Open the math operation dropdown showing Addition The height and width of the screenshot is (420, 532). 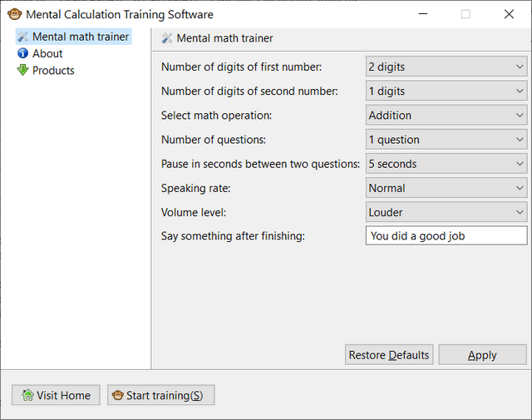pos(446,115)
